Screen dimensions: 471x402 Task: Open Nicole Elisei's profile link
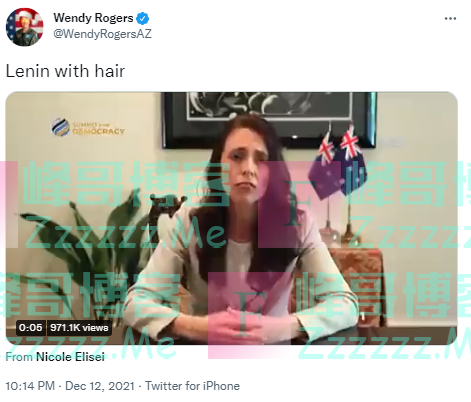click(70, 357)
